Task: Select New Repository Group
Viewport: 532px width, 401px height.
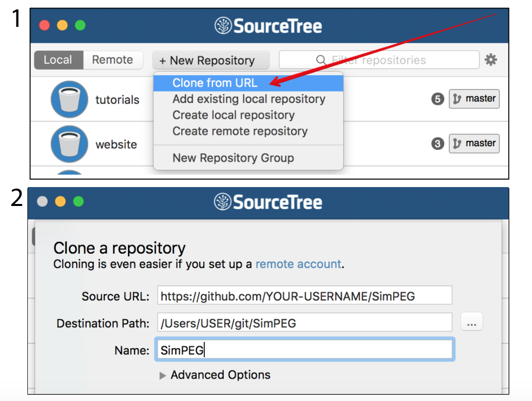Action: coord(233,158)
